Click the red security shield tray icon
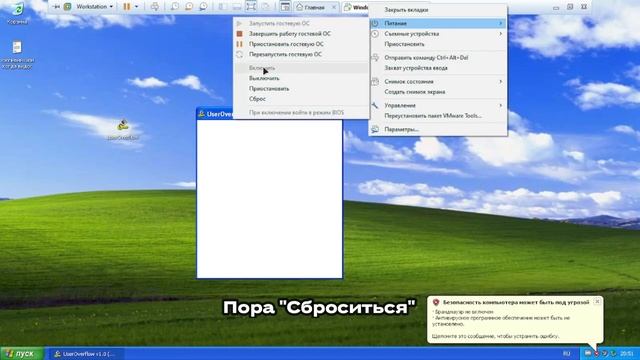Viewport: 640px width, 360px height. 596,353
